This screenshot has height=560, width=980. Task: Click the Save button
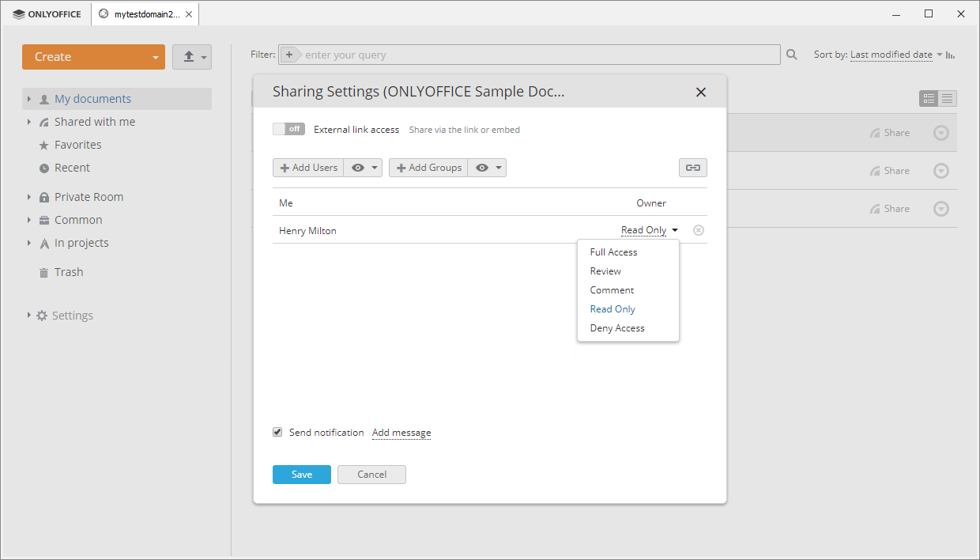click(302, 475)
